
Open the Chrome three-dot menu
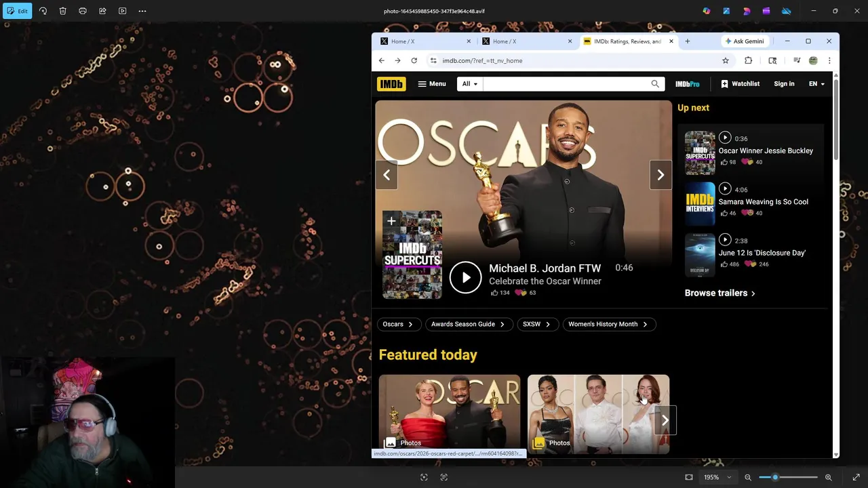coord(829,60)
